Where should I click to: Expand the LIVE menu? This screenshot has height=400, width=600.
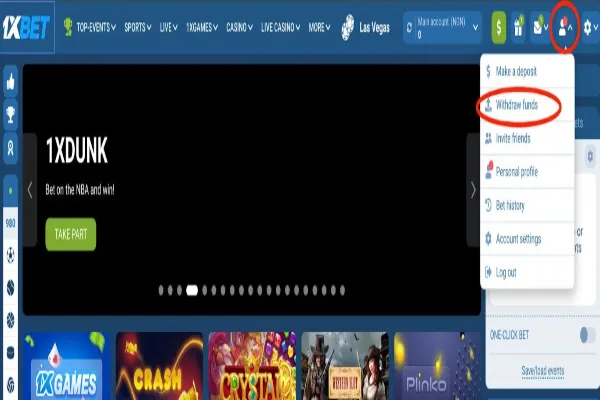tap(168, 27)
